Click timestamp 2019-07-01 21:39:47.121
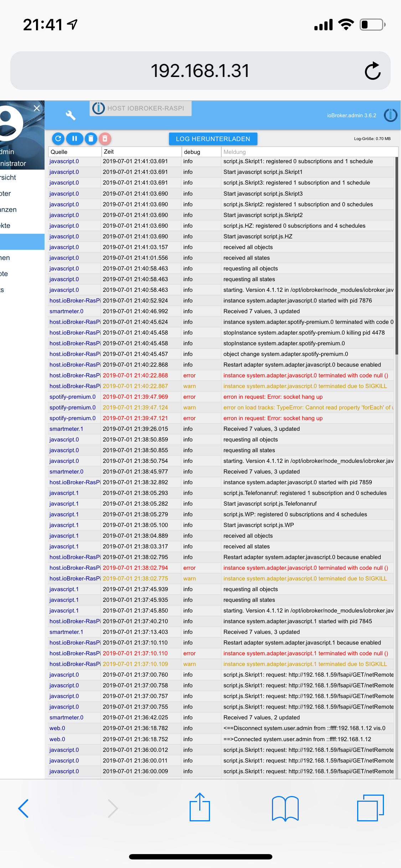This screenshot has height=868, width=401. [135, 418]
